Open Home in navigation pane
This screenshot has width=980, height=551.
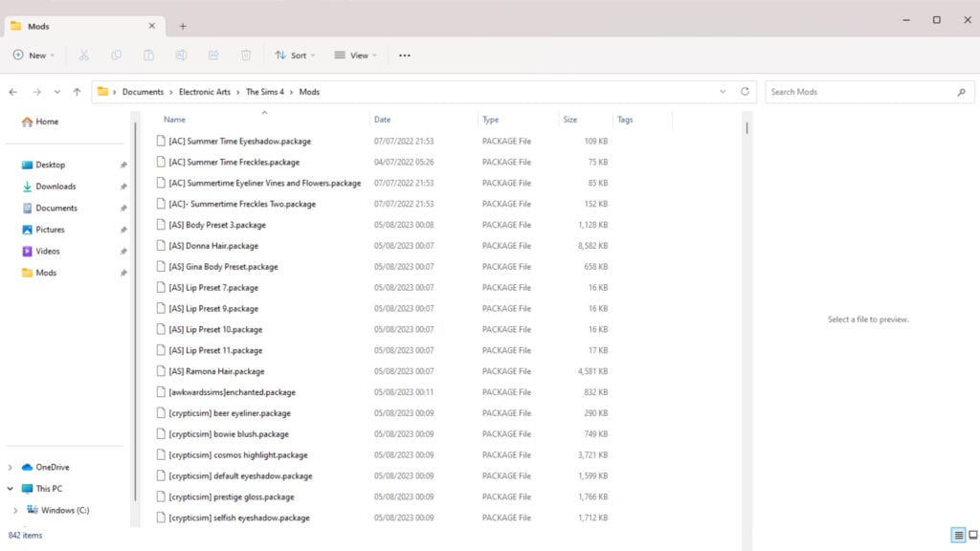[40, 121]
